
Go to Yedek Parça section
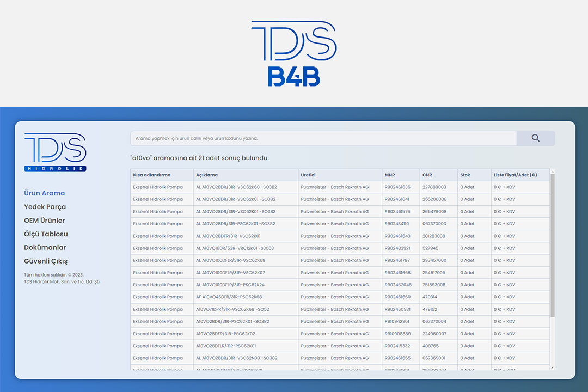(x=45, y=207)
